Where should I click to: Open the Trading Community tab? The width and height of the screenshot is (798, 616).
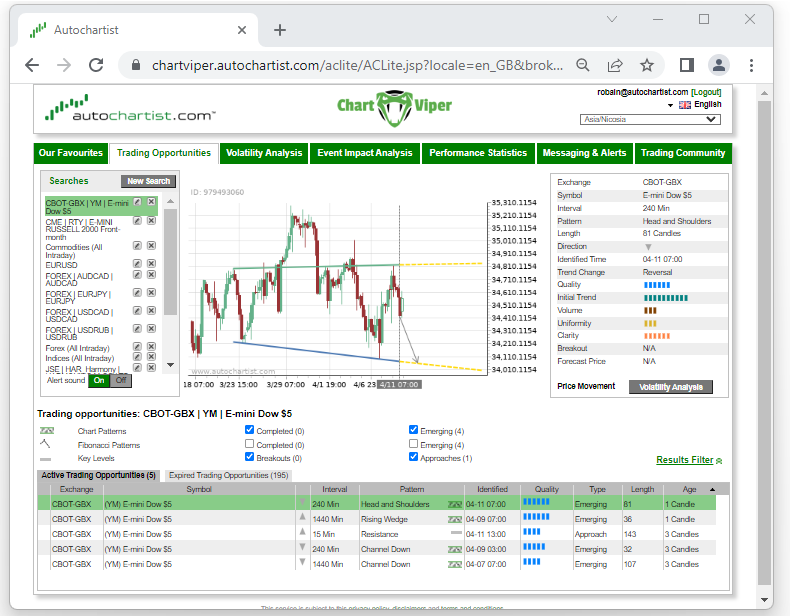click(683, 153)
